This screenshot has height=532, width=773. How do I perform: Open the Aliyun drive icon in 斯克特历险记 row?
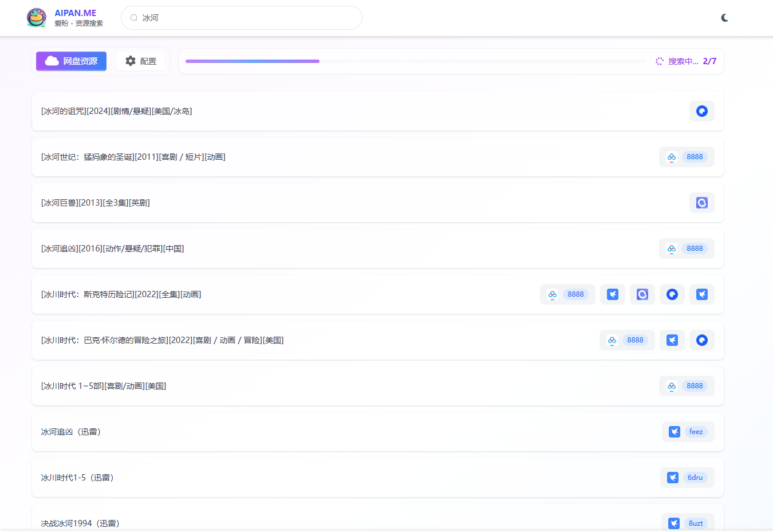point(642,294)
